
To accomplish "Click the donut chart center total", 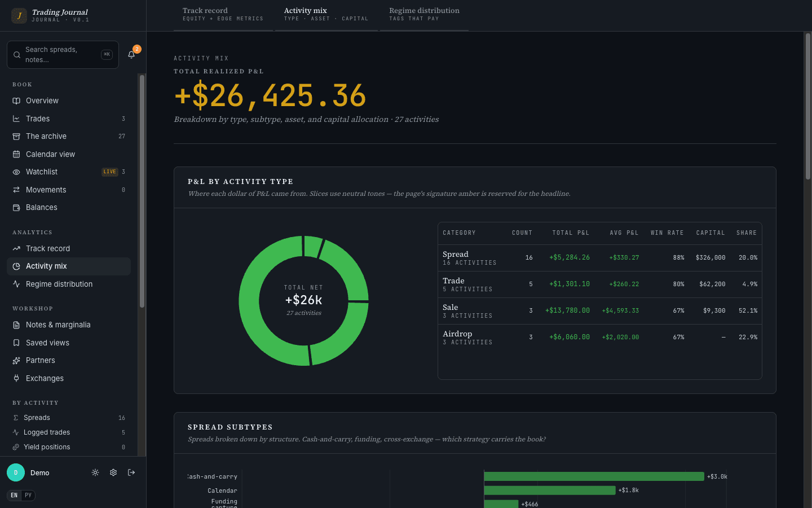I will click(x=303, y=300).
